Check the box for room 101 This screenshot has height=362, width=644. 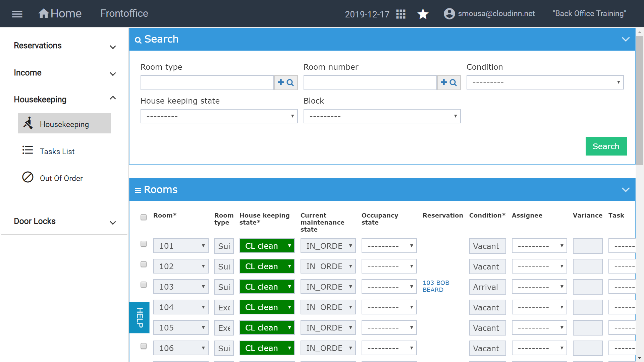point(144,244)
